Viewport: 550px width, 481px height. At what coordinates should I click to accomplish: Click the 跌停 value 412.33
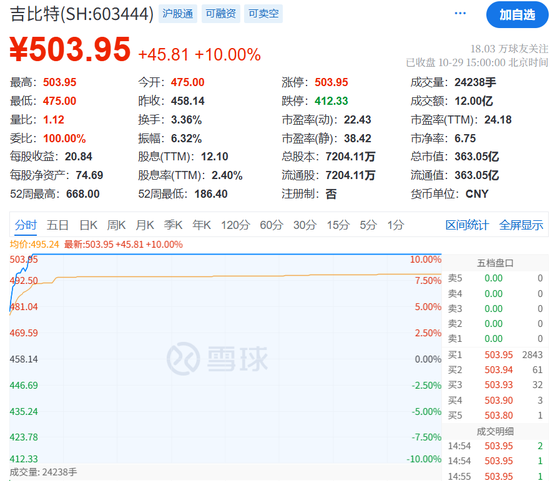(331, 101)
